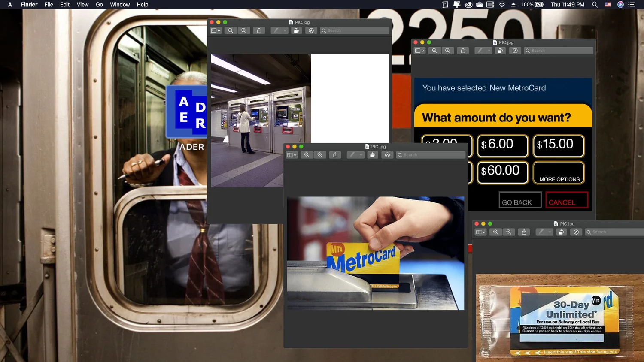The width and height of the screenshot is (644, 362).
Task: Toggle the highlight pen in MetroCard amount screen window
Action: (480, 51)
